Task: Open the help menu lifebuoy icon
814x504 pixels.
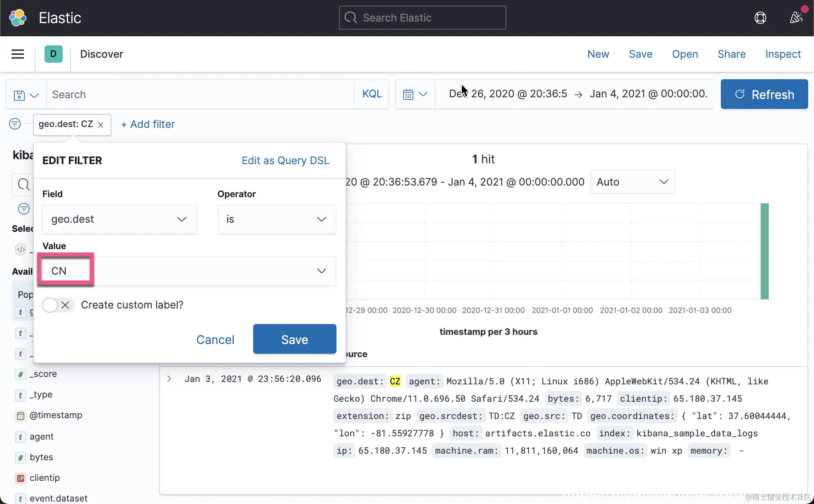Action: coord(760,18)
